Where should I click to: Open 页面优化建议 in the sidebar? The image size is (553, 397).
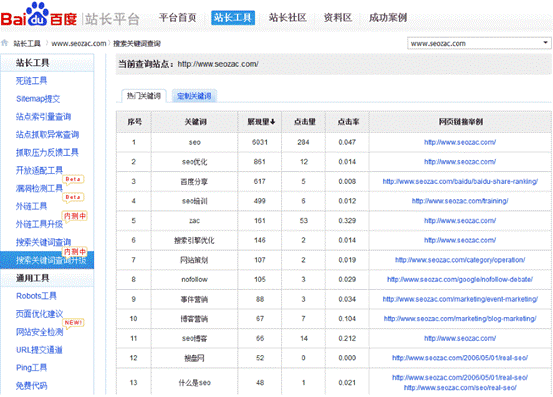pos(39,314)
